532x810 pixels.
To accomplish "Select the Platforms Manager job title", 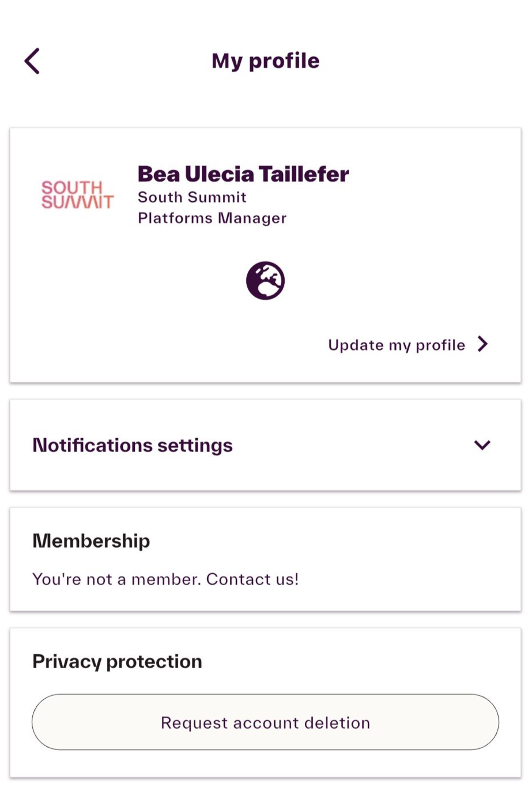I will pos(212,218).
